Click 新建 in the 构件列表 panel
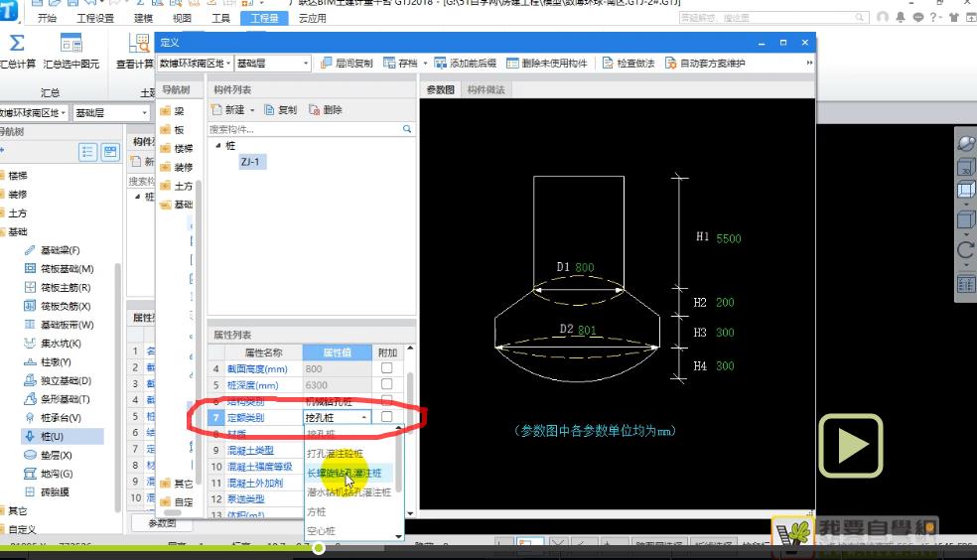Image resolution: width=977 pixels, height=560 pixels. click(x=228, y=109)
